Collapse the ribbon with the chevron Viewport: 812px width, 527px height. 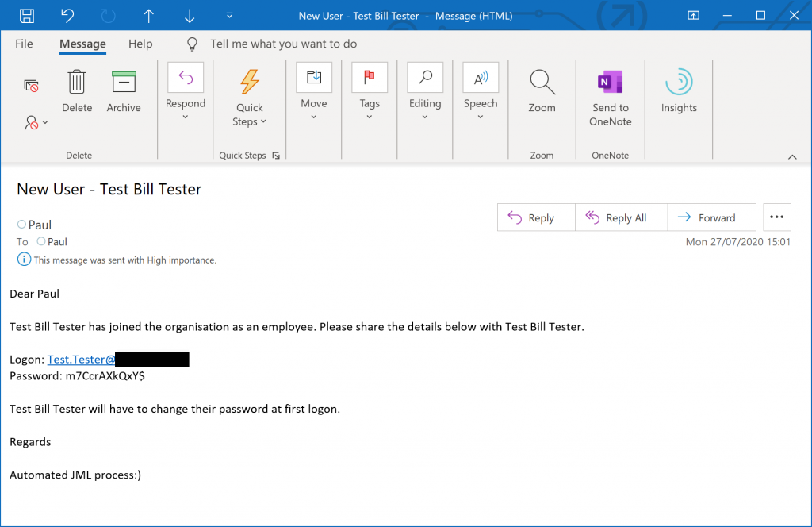click(x=792, y=156)
